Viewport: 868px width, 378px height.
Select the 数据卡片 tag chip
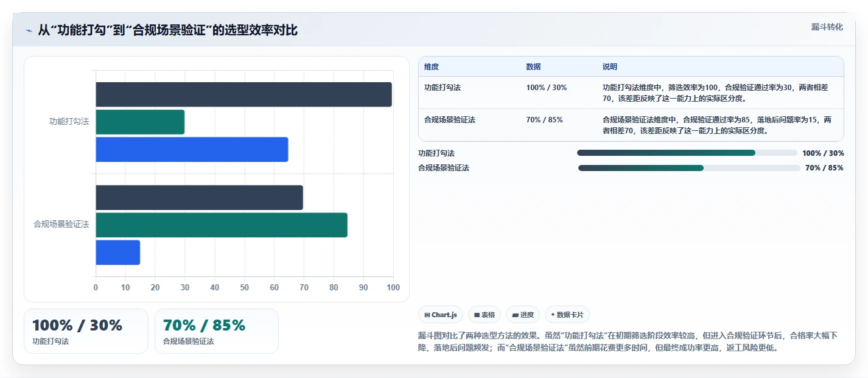(567, 315)
